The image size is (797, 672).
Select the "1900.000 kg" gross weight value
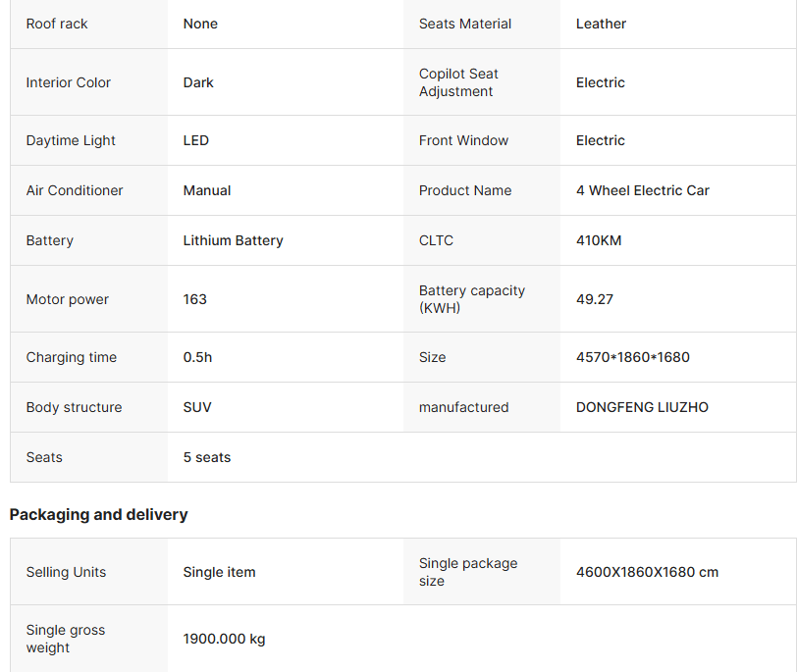(x=224, y=639)
